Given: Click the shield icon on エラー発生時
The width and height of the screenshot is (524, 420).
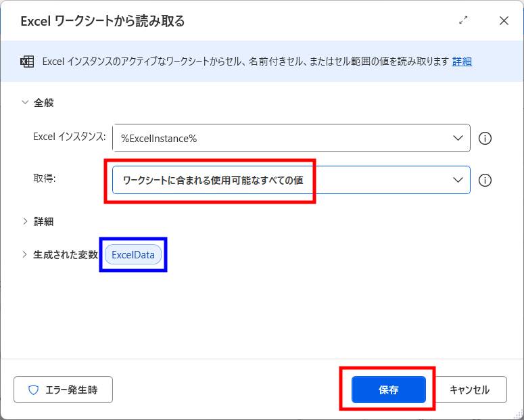Looking at the screenshot, I should 33,390.
